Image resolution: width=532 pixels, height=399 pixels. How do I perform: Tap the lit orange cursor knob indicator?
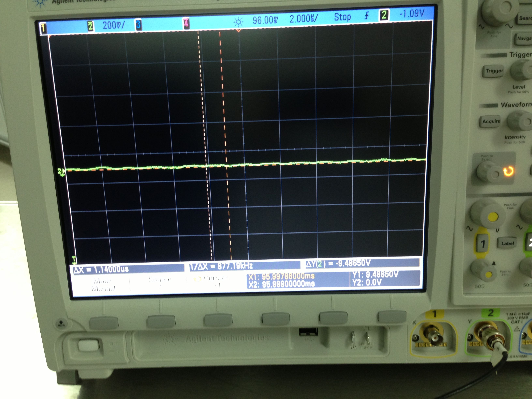pos(508,171)
